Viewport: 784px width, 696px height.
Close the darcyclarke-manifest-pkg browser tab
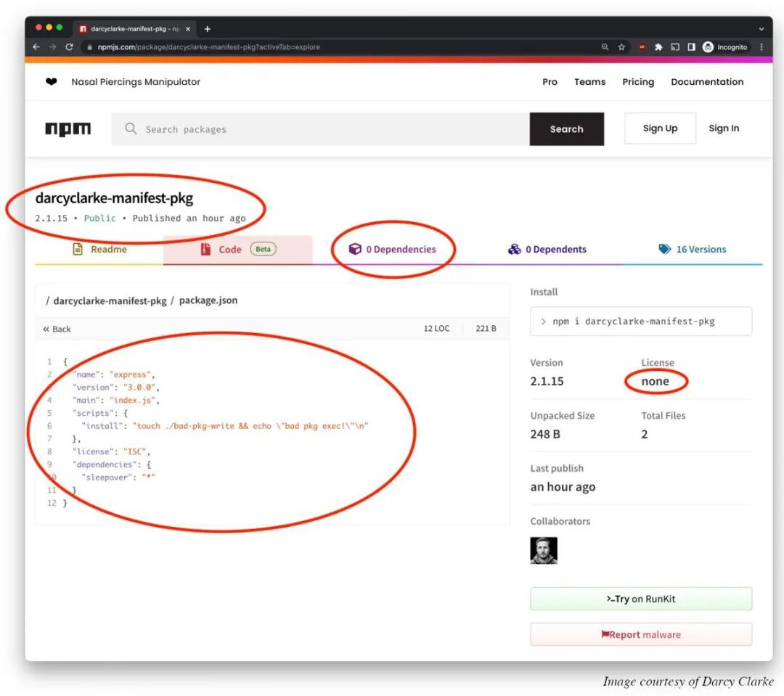(x=188, y=29)
